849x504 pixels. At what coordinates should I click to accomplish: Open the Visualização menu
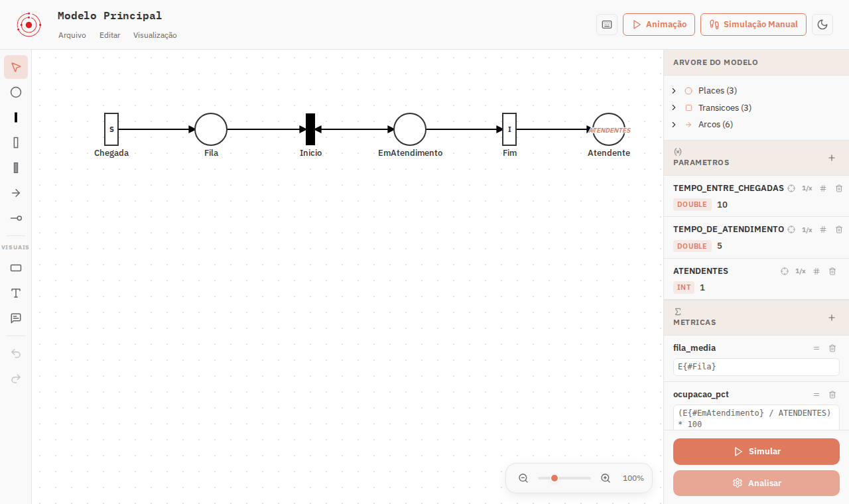155,35
